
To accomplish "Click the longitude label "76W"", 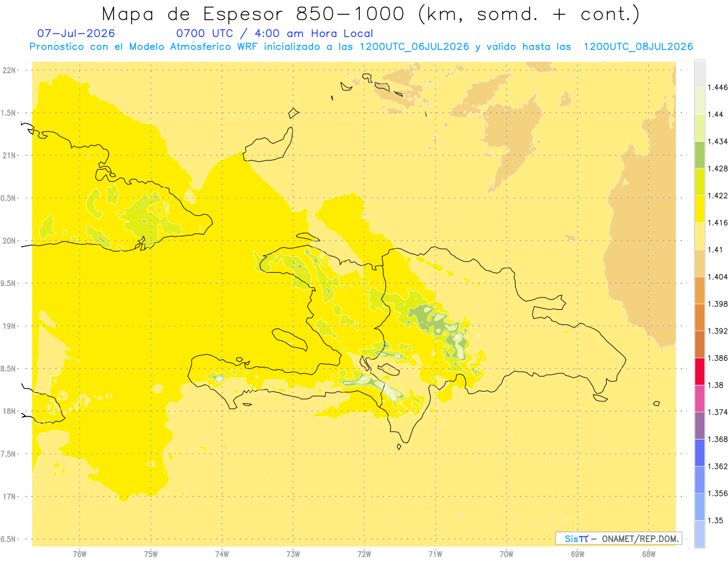I will (x=79, y=554).
